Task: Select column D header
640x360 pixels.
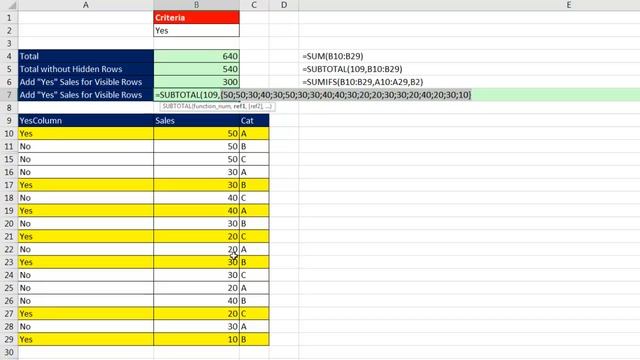Action: pyautogui.click(x=284, y=5)
